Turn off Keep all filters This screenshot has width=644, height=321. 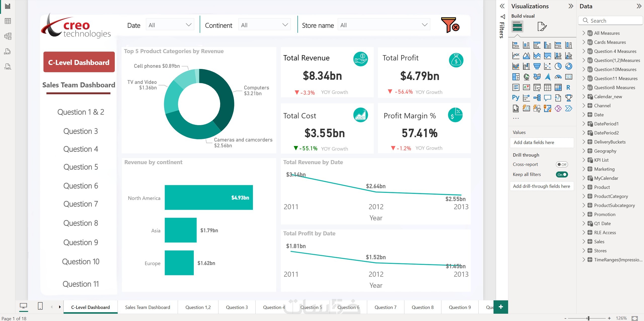(x=562, y=174)
